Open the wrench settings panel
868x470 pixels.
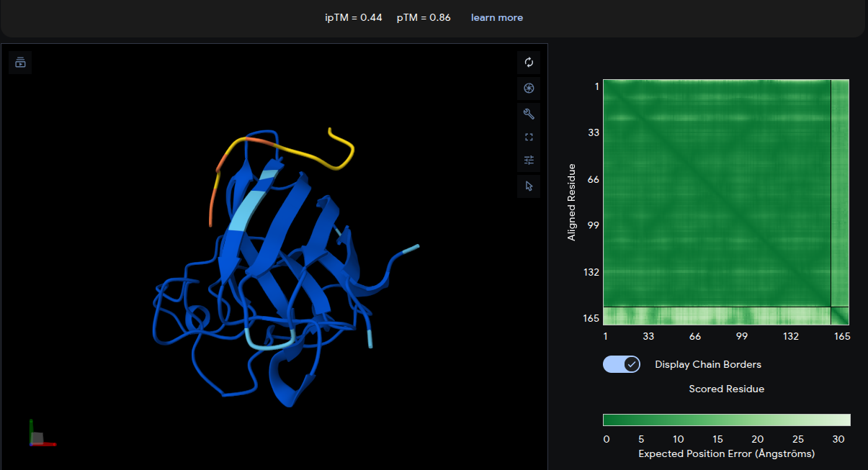[x=529, y=114]
